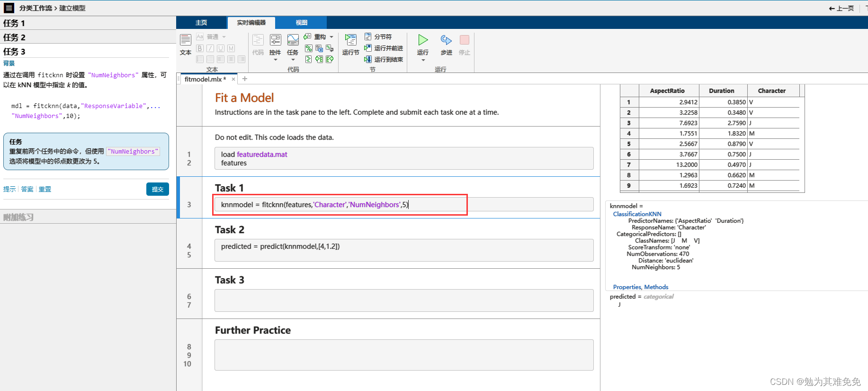Toggle italic formatting in text group
This screenshot has height=391, width=868.
pyautogui.click(x=210, y=48)
